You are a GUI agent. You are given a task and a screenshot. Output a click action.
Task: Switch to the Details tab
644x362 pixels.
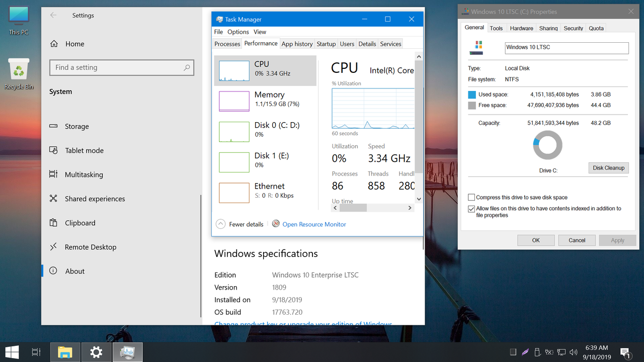point(367,44)
